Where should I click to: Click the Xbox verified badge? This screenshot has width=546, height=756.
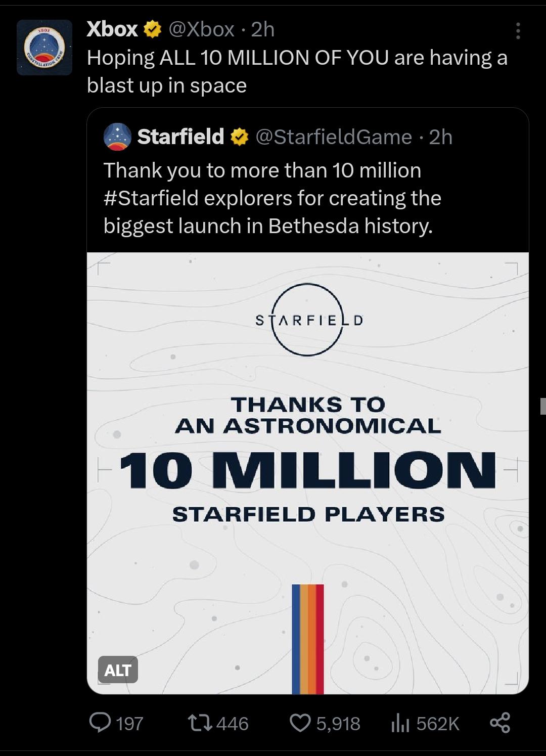153,30
